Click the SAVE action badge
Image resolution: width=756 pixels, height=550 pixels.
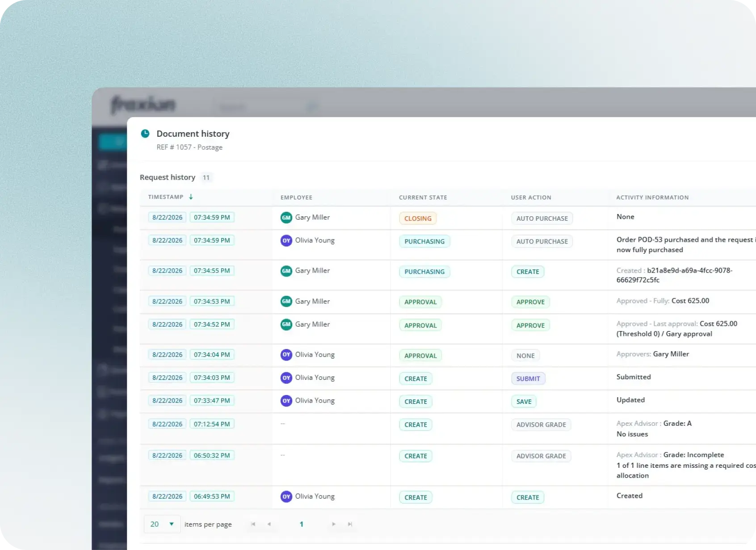(x=524, y=402)
